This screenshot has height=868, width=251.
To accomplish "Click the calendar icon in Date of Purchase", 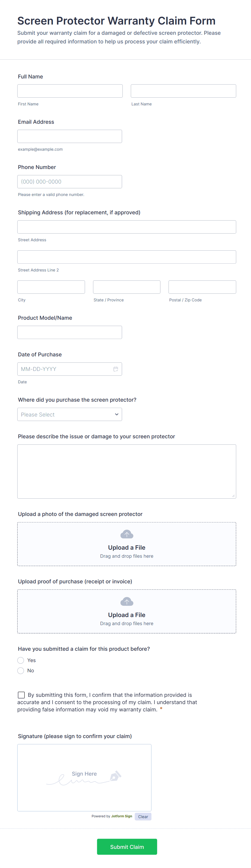I will (x=116, y=369).
